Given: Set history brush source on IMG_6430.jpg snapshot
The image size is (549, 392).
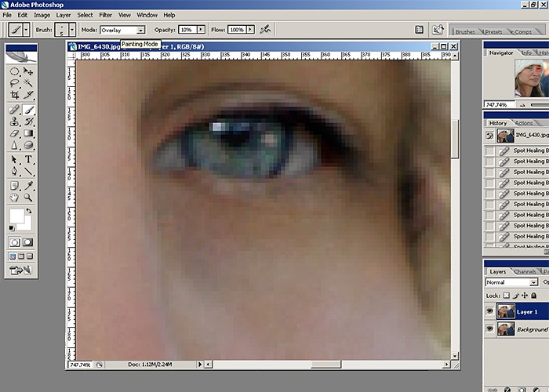Looking at the screenshot, I should point(489,136).
